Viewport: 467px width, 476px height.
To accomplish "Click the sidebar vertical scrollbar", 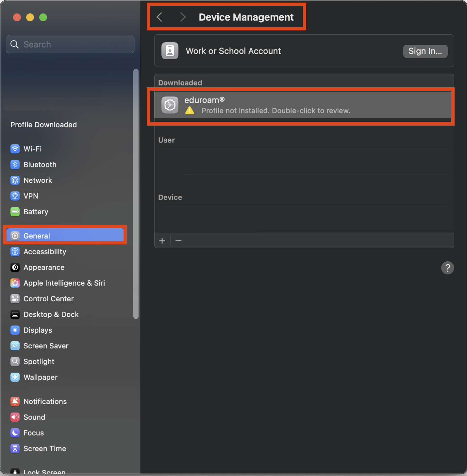I will tap(136, 194).
